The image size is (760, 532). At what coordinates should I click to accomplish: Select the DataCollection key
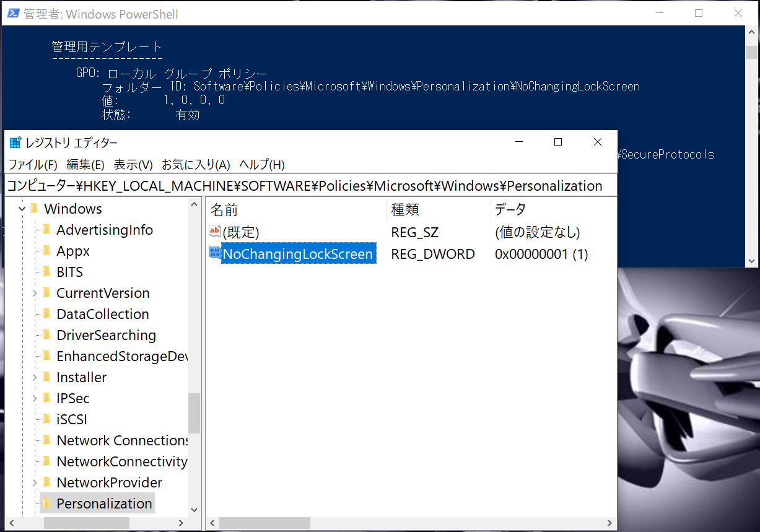tap(103, 314)
